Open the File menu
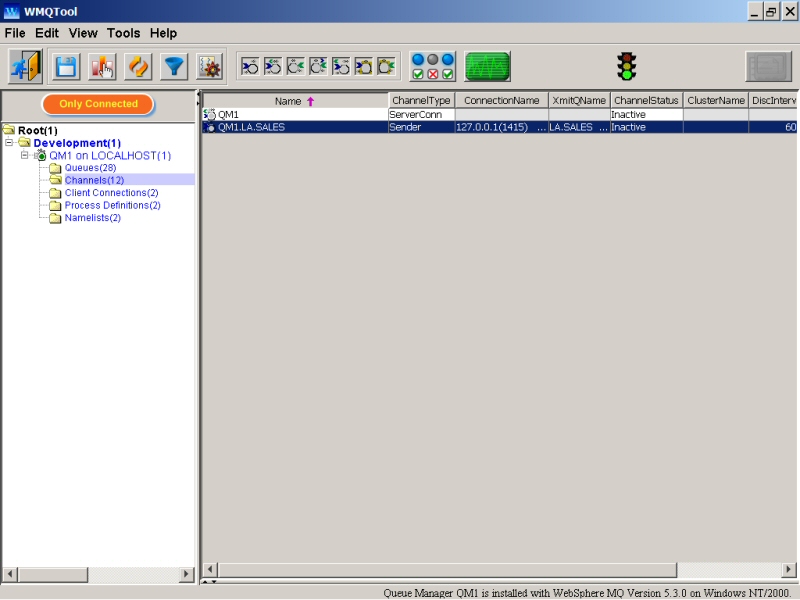800x600 pixels. [15, 33]
